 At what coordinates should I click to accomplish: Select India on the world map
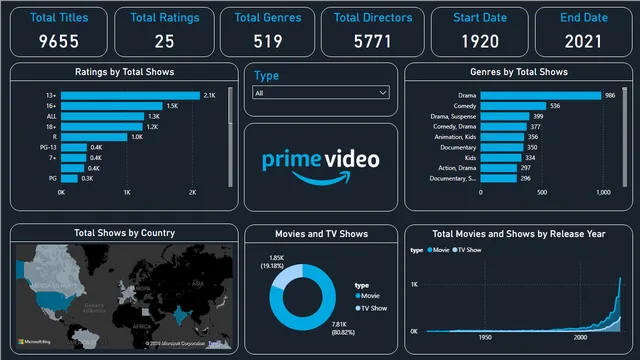pyautogui.click(x=180, y=316)
